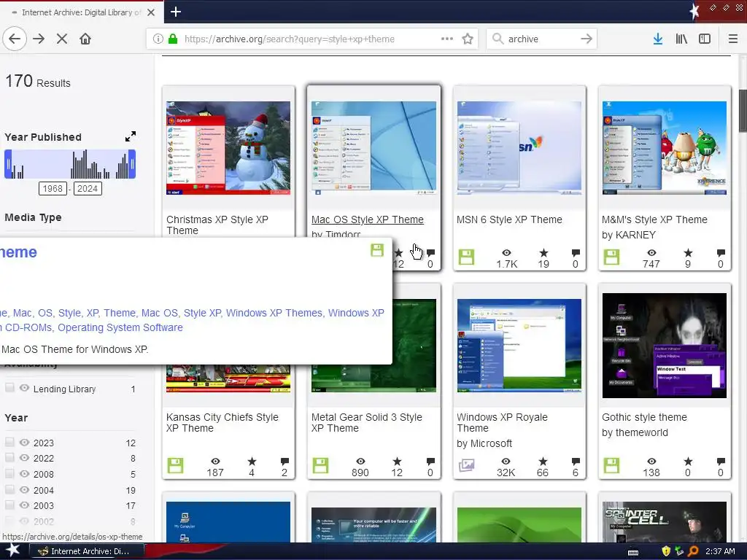
Task: Open Kansas City Chiefs Style XP Theme
Action: tap(222, 422)
